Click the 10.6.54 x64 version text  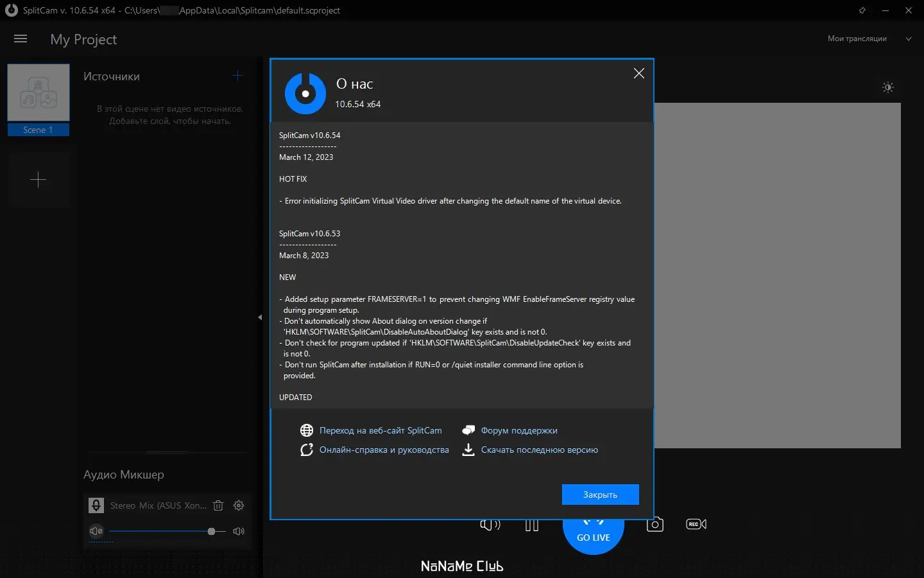tap(358, 104)
